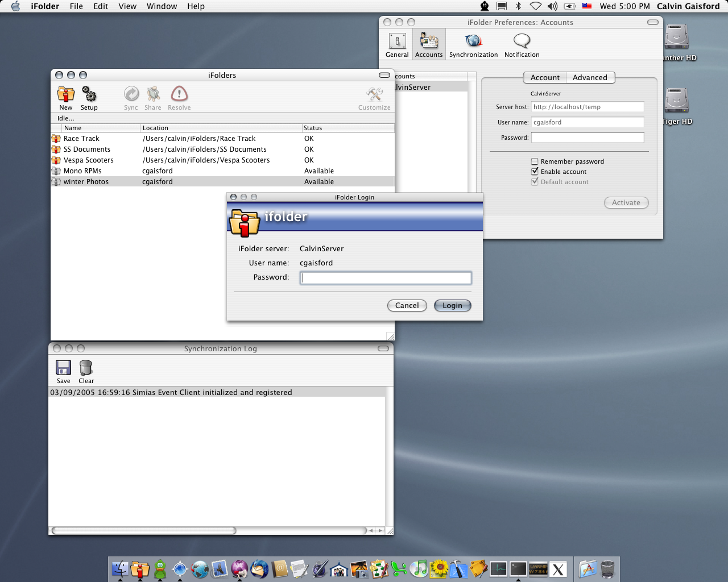Save the Synchronization Log

click(63, 372)
